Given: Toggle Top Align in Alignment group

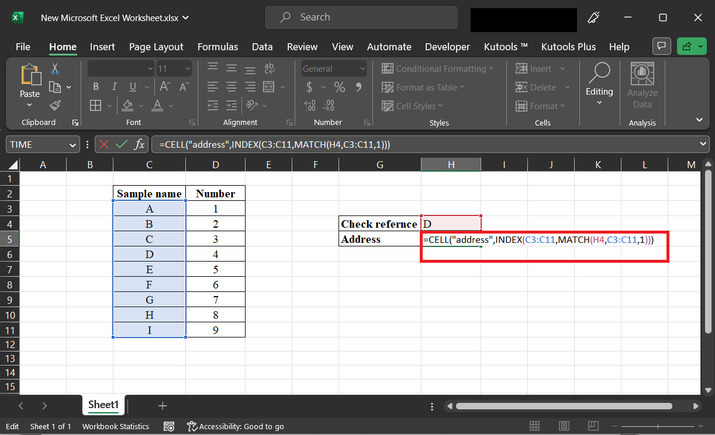Looking at the screenshot, I should [x=212, y=67].
